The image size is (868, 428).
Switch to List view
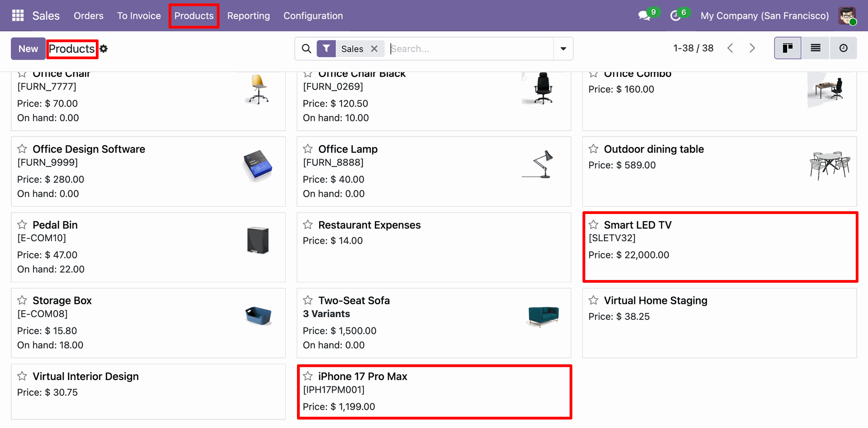click(x=816, y=48)
